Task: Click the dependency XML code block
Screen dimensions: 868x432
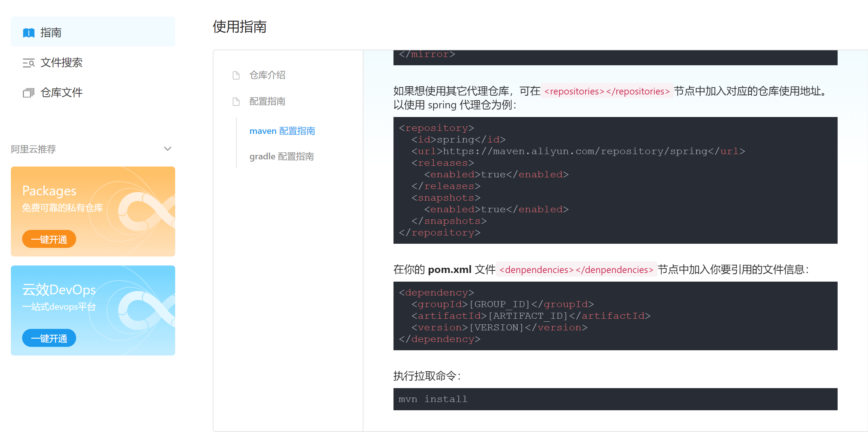Action: click(x=615, y=316)
